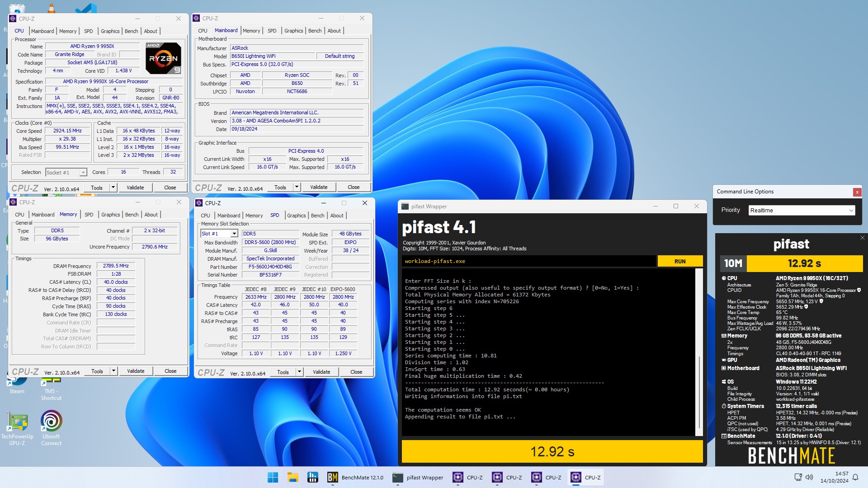868x488 pixels.
Task: Click the last (active) CPU-Z taskbar button
Action: (586, 477)
